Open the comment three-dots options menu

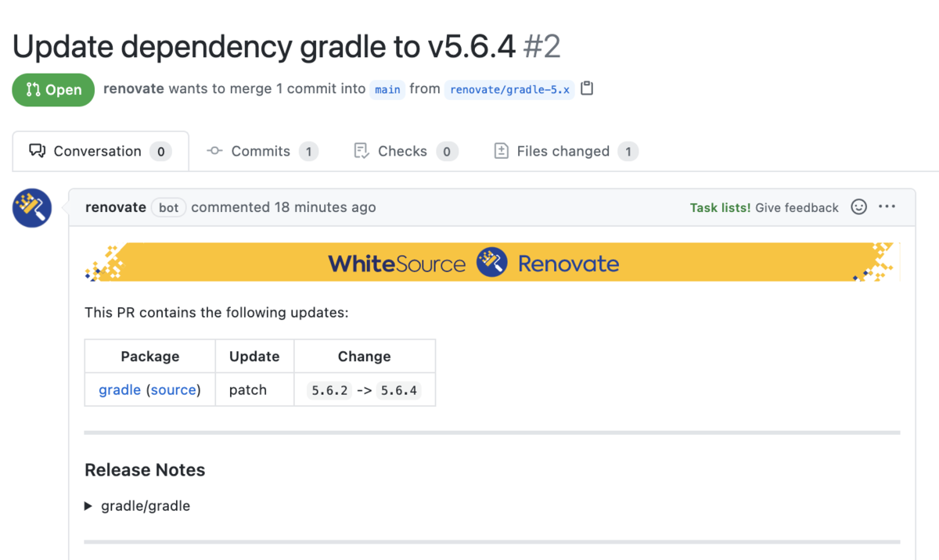[887, 207]
